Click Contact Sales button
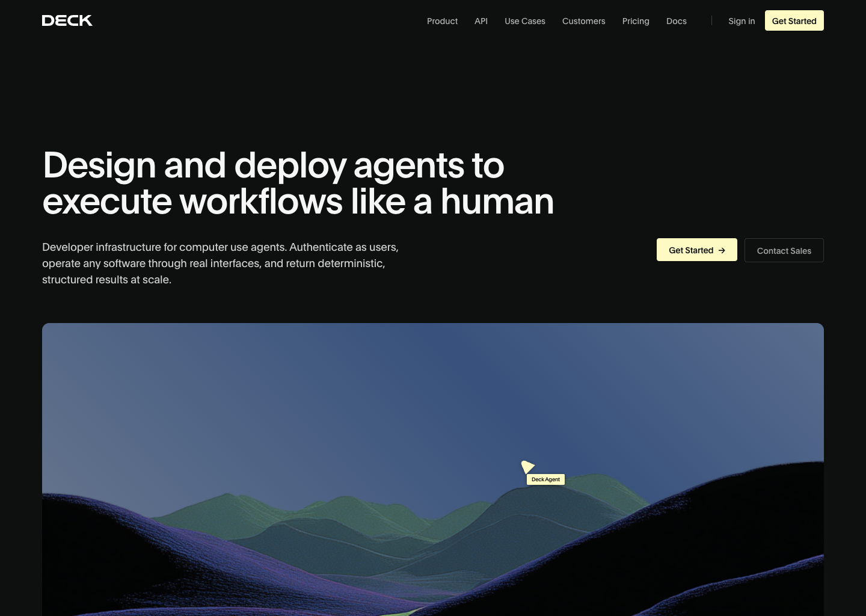 784,250
